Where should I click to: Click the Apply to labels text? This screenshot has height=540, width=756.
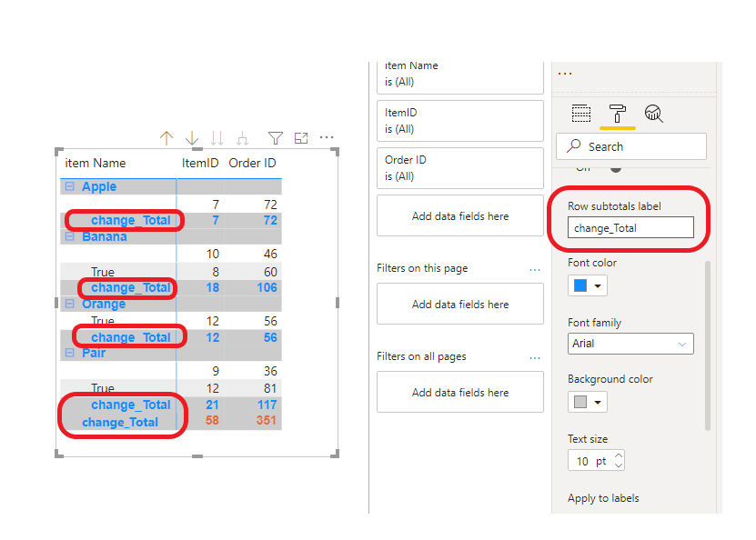pos(603,498)
